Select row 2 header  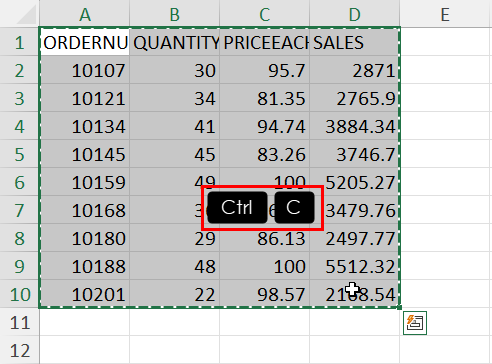point(19,70)
